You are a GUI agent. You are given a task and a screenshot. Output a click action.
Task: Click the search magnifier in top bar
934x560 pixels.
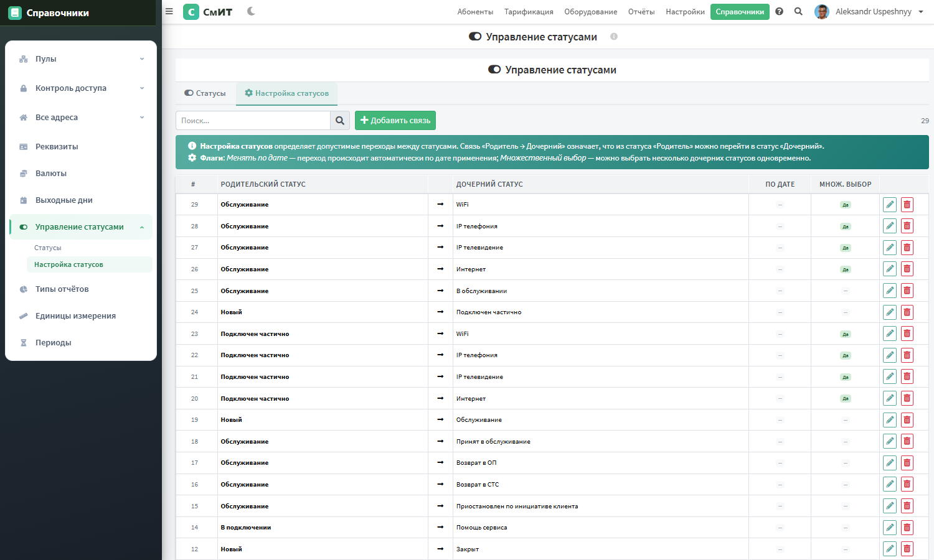tap(798, 11)
